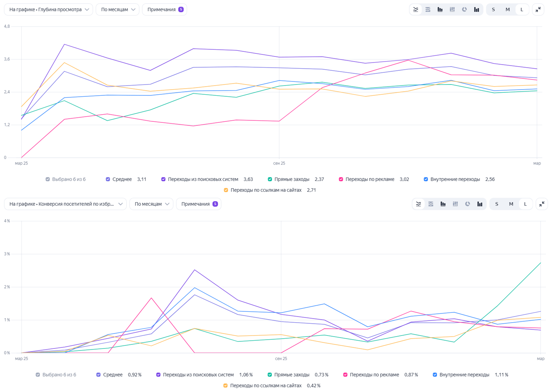The height and width of the screenshot is (392, 550).
Task: Switch top chart to pie chart view
Action: tap(464, 10)
